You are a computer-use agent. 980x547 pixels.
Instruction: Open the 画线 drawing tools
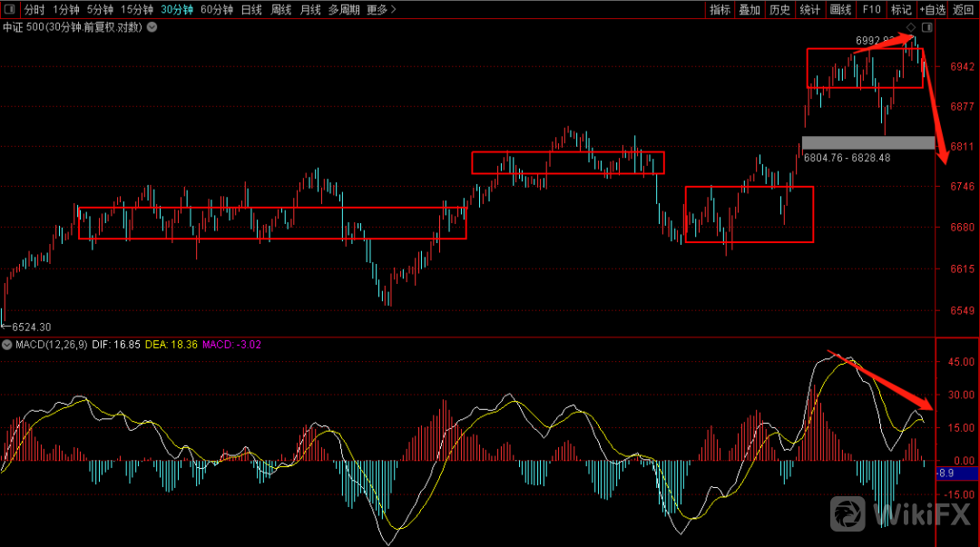[x=840, y=10]
